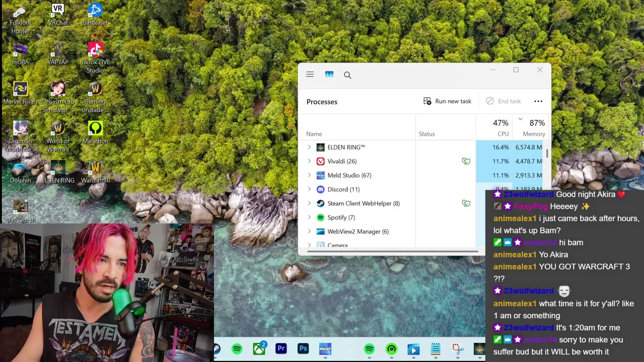Select the Dolphin desktop shortcut

pyautogui.click(x=20, y=172)
